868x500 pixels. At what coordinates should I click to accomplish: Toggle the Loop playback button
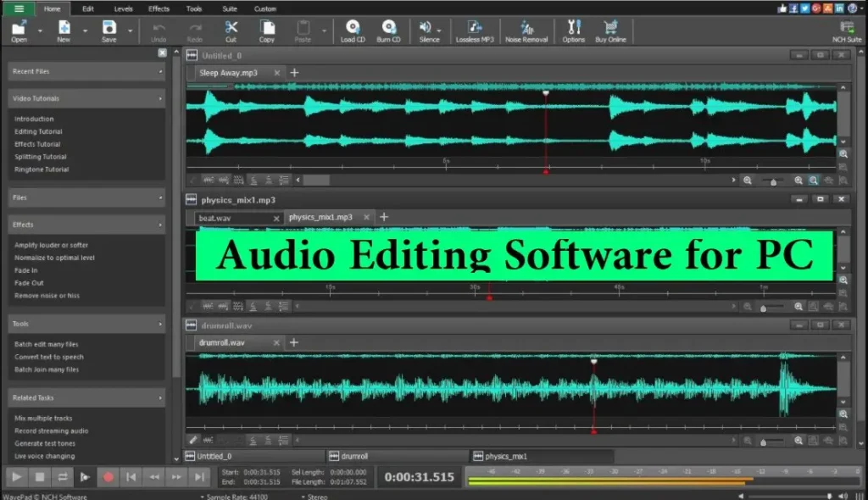pyautogui.click(x=62, y=477)
